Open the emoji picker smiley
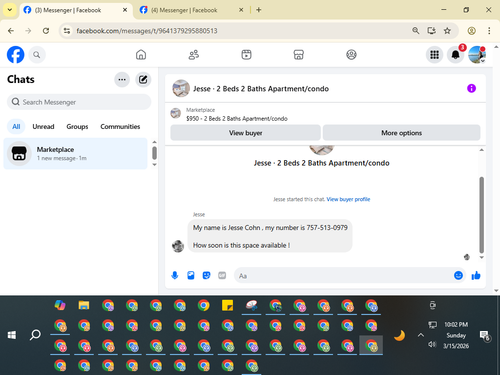Image resolution: width=500 pixels, height=375 pixels. 458,275
